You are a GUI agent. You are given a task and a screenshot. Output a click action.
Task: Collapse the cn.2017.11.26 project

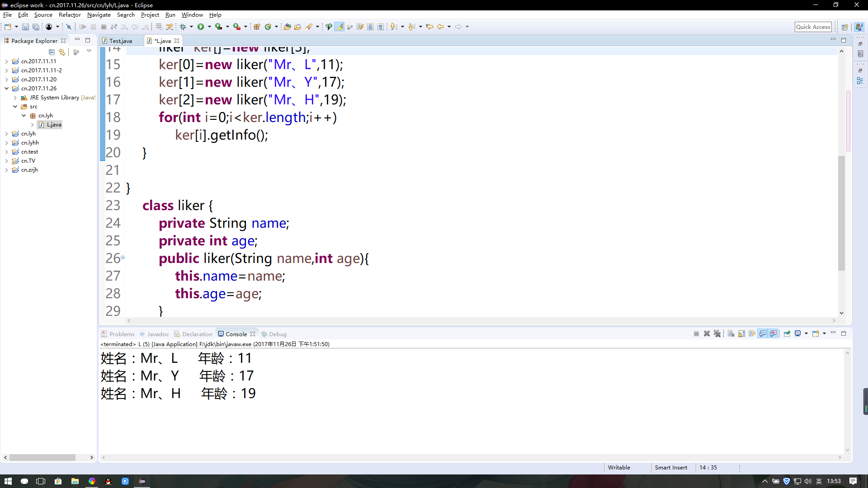tap(6, 89)
